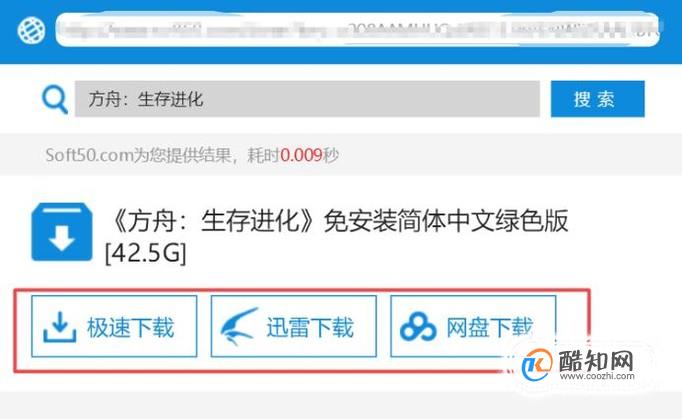Click the Thunder bird icon
The height and width of the screenshot is (419, 682).
pyautogui.click(x=239, y=327)
